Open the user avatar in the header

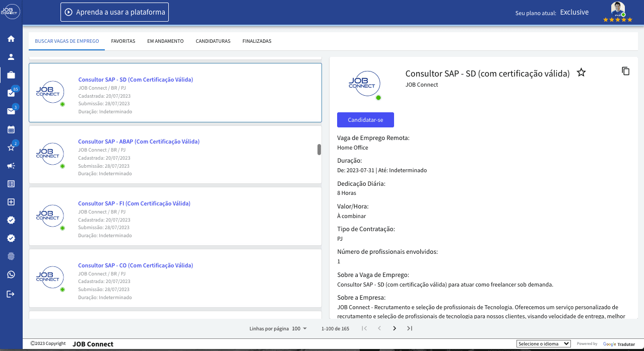point(618,9)
